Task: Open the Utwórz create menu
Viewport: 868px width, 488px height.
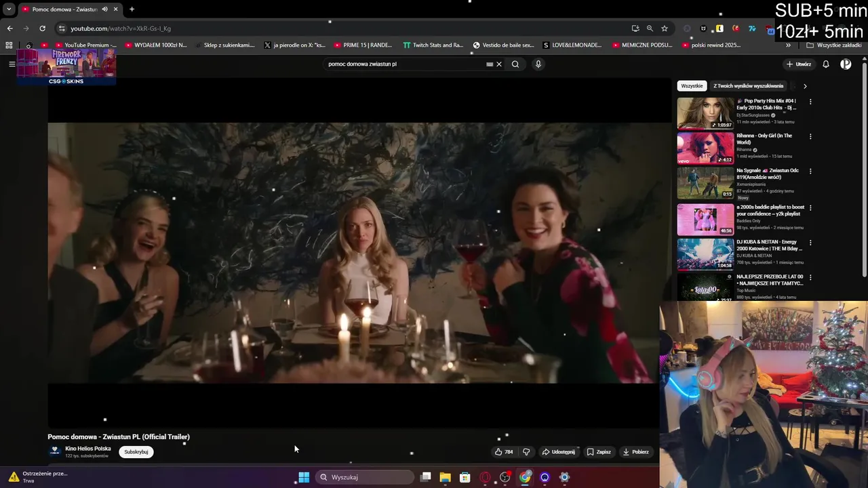Action: coord(799,64)
